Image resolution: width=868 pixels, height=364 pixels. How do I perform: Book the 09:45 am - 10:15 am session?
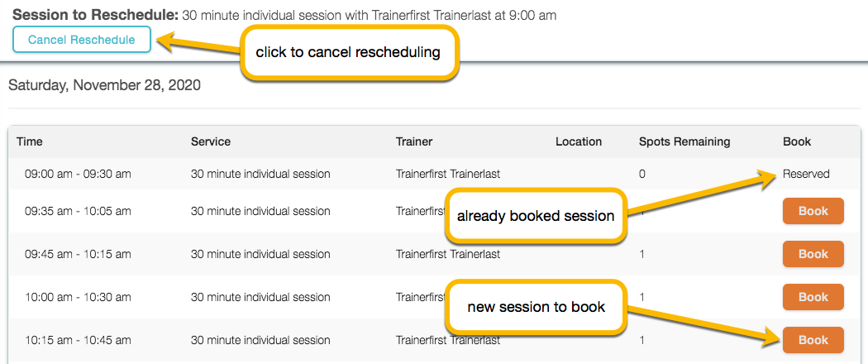click(813, 254)
